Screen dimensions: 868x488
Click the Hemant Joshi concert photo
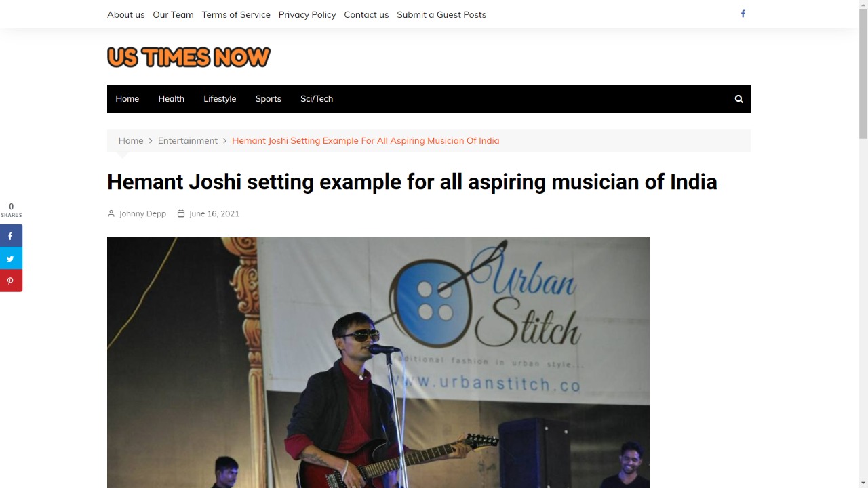pyautogui.click(x=378, y=363)
